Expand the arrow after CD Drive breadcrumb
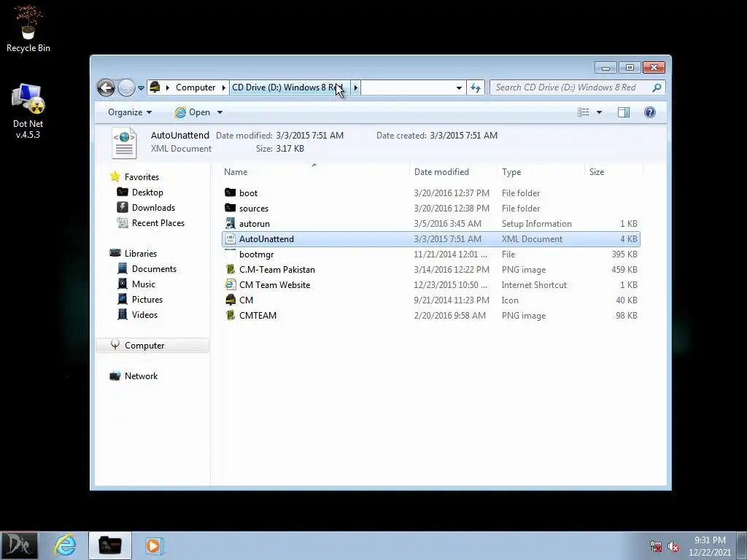The width and height of the screenshot is (747, 560). tap(355, 87)
